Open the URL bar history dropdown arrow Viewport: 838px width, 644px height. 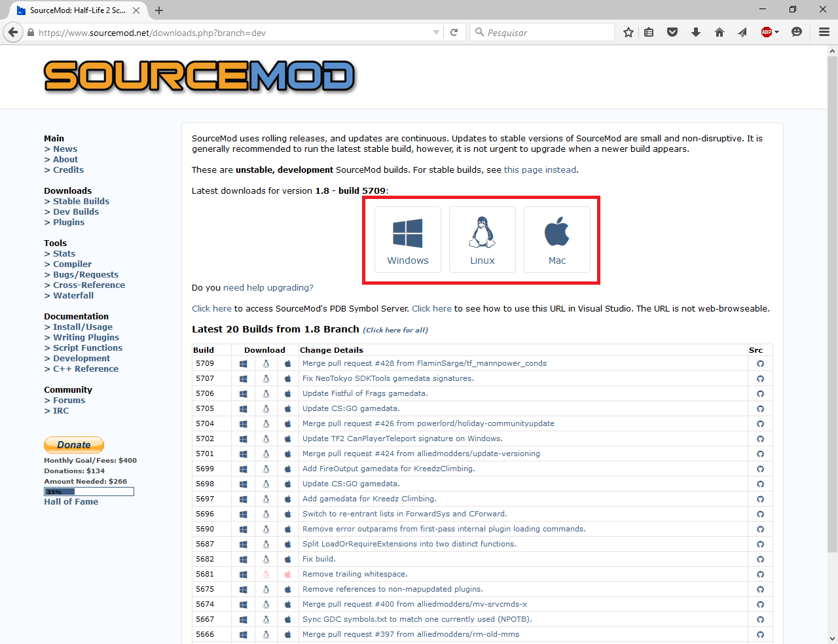(x=436, y=33)
